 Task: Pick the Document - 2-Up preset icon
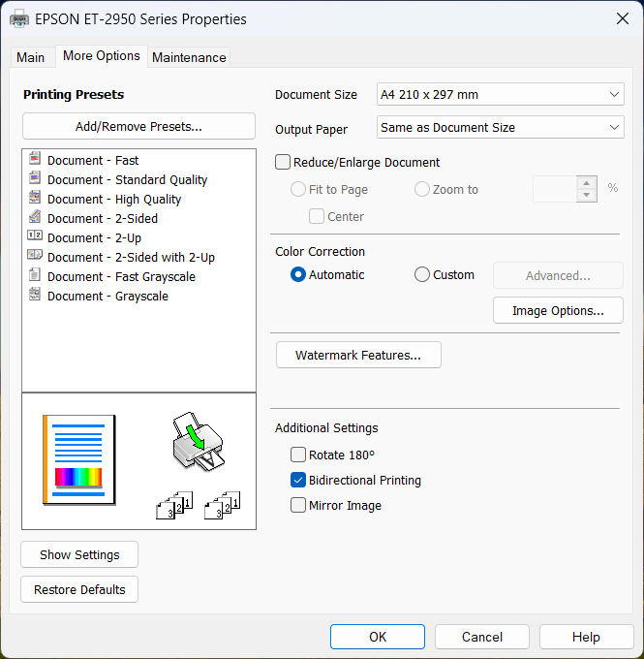[35, 237]
